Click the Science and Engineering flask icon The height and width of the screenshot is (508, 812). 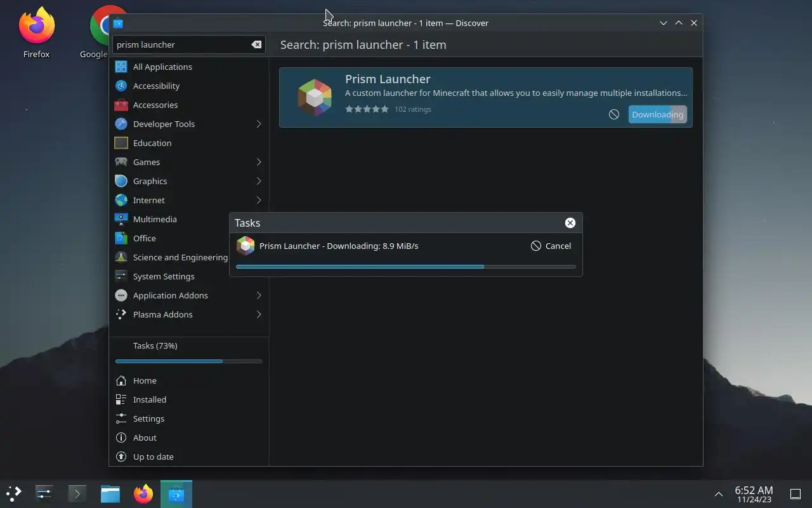(x=121, y=257)
